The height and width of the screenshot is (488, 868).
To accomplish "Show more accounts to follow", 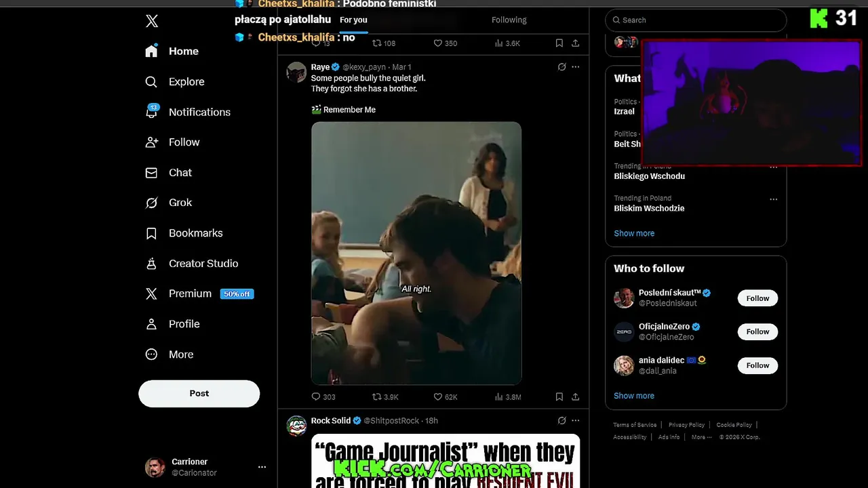I will pos(634,396).
